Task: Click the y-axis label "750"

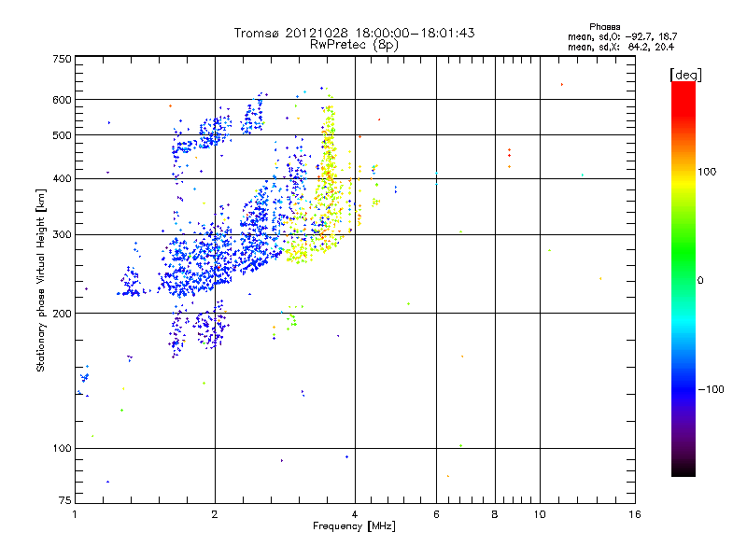Action: pos(63,59)
